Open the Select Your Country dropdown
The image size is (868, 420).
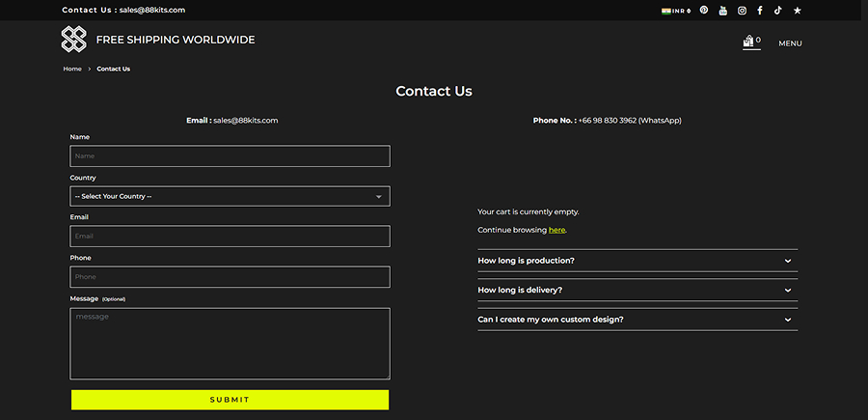coord(230,196)
